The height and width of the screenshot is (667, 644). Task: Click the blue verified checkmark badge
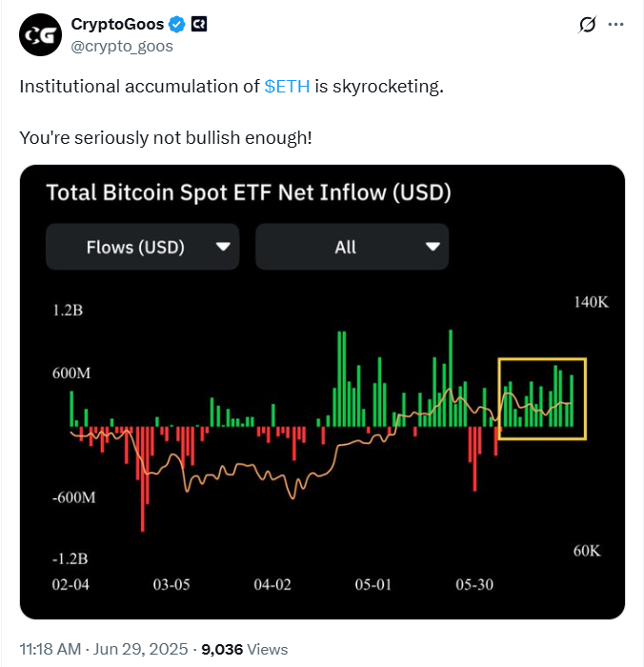click(176, 24)
